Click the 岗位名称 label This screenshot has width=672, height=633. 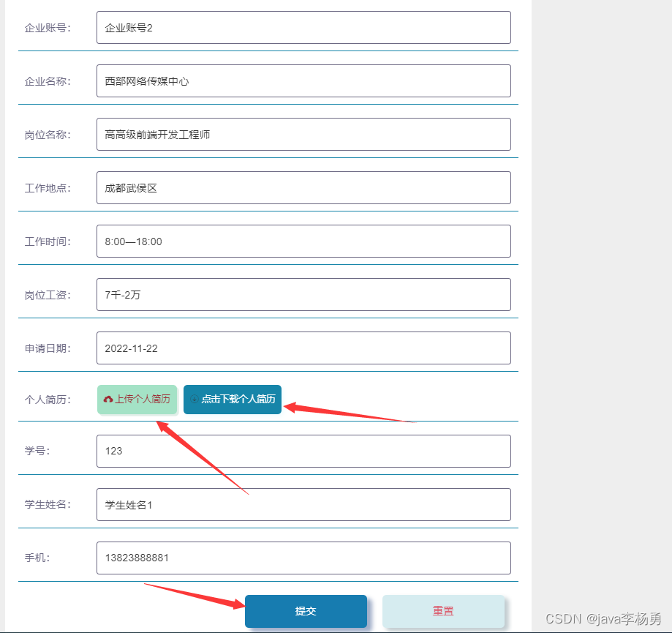(x=48, y=135)
